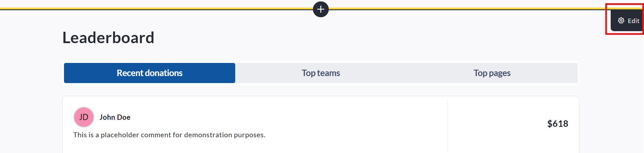
Task: Open the Edit section button
Action: [x=628, y=21]
